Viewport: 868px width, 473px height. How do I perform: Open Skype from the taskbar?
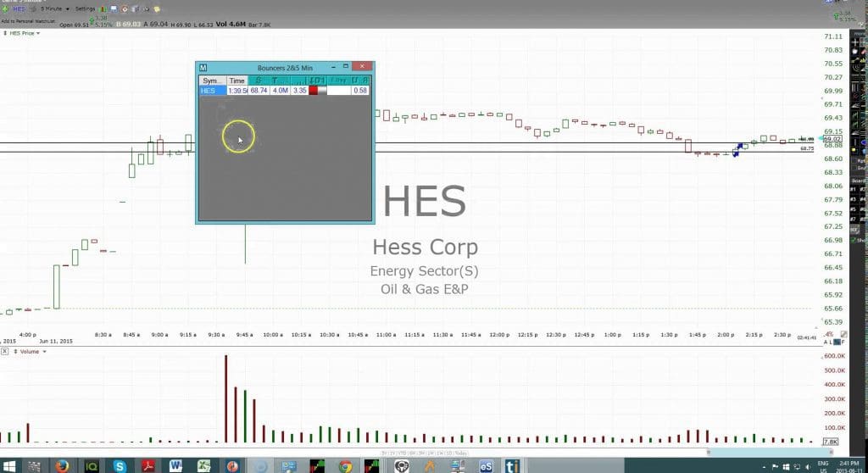pyautogui.click(x=120, y=466)
